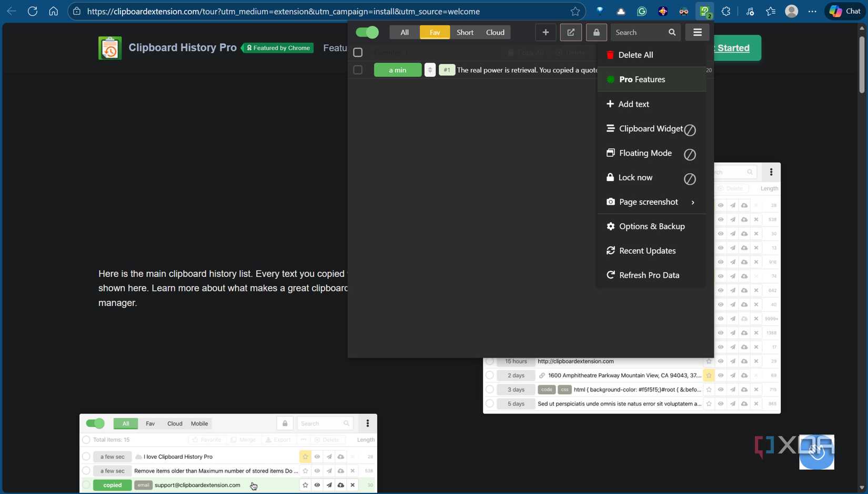Click the sort arrows beside the 'a min' label
868x494 pixels.
pos(430,69)
